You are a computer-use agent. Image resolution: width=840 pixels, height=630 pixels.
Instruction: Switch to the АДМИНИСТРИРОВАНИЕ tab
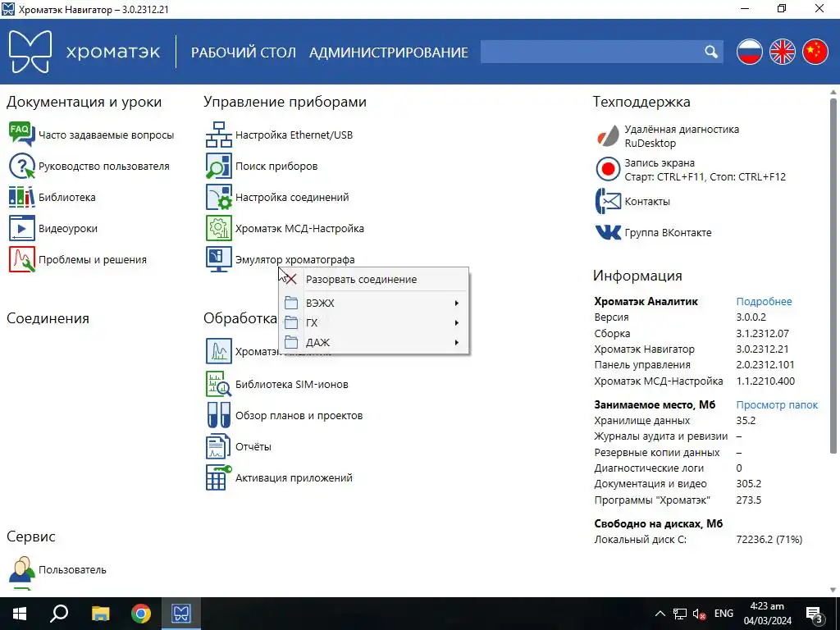coord(388,52)
